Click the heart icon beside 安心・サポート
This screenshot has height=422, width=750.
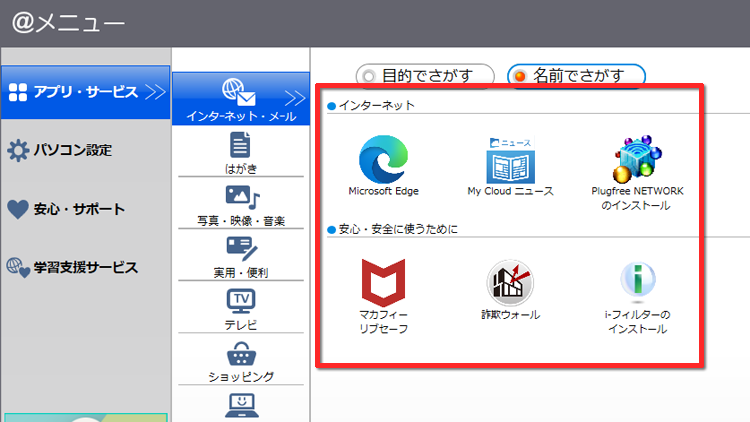click(x=18, y=209)
